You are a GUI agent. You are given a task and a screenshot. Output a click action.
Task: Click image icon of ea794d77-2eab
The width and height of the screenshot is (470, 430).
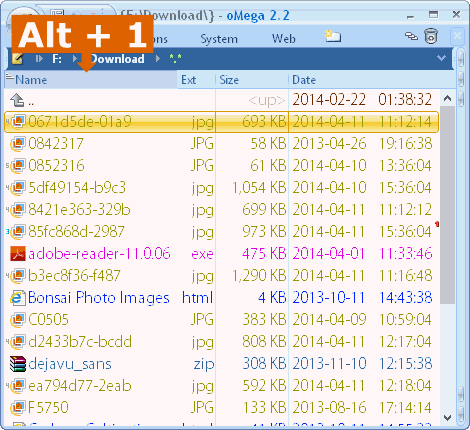pyautogui.click(x=18, y=386)
